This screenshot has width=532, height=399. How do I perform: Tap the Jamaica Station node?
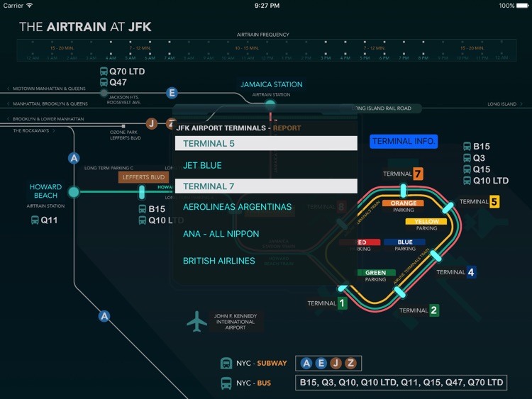click(x=270, y=103)
